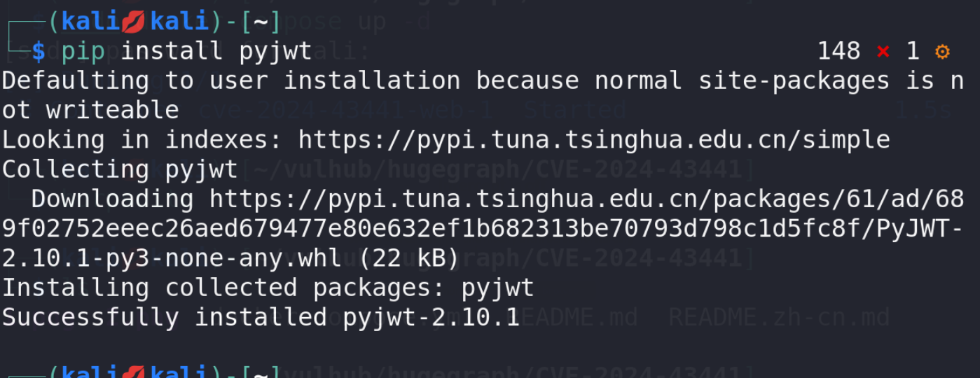Click the kiss mark icon in top prompt
Image resolution: width=980 pixels, height=378 pixels.
[x=133, y=22]
